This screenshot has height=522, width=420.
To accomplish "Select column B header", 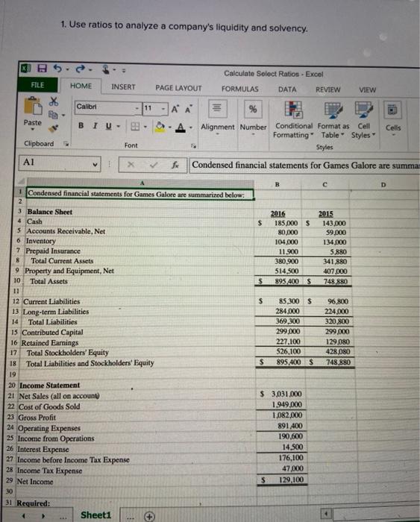I will [277, 184].
